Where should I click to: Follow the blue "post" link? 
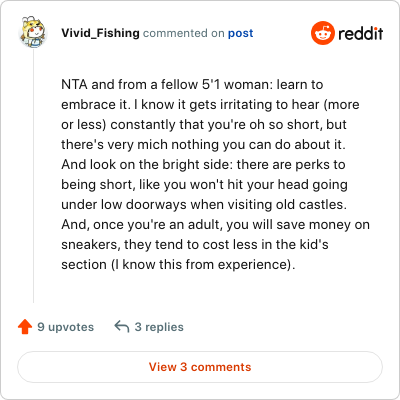(x=241, y=33)
